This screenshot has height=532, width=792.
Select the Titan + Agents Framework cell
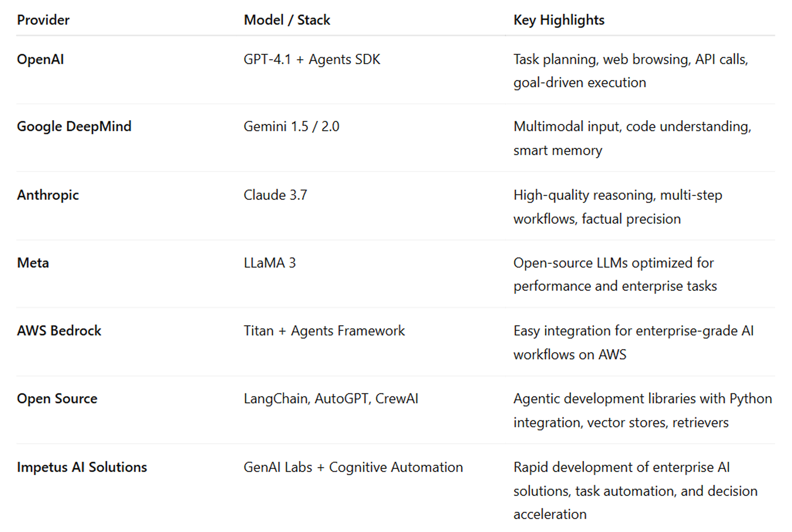click(x=324, y=331)
